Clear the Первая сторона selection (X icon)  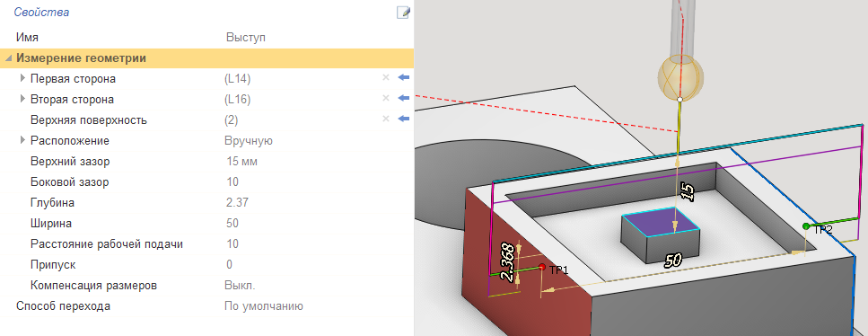tap(386, 77)
